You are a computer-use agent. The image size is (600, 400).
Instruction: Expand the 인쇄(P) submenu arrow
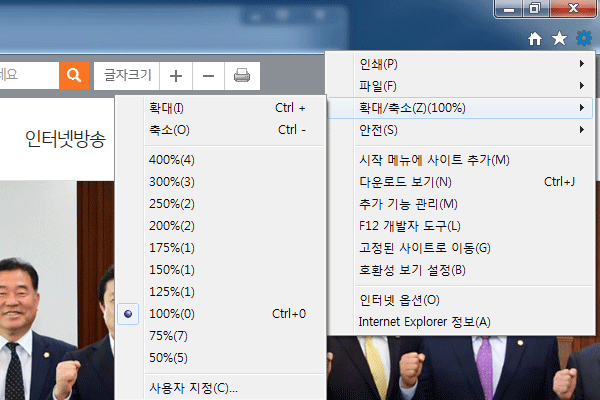point(582,64)
